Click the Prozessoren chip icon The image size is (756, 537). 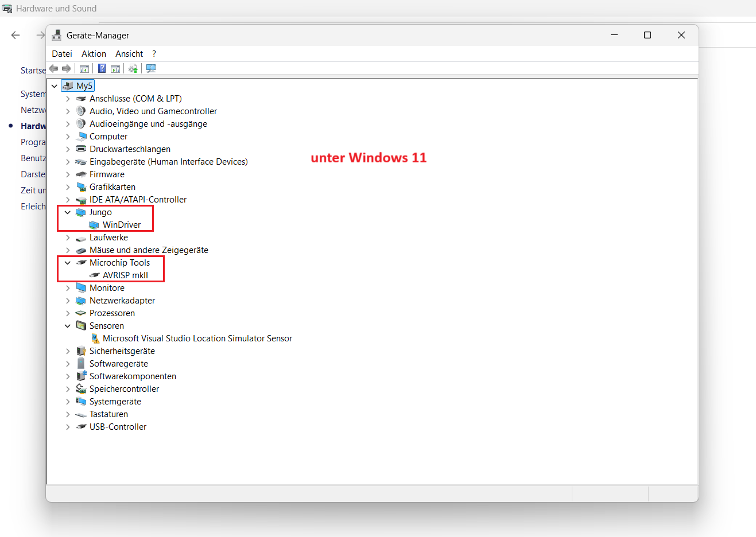(x=81, y=313)
